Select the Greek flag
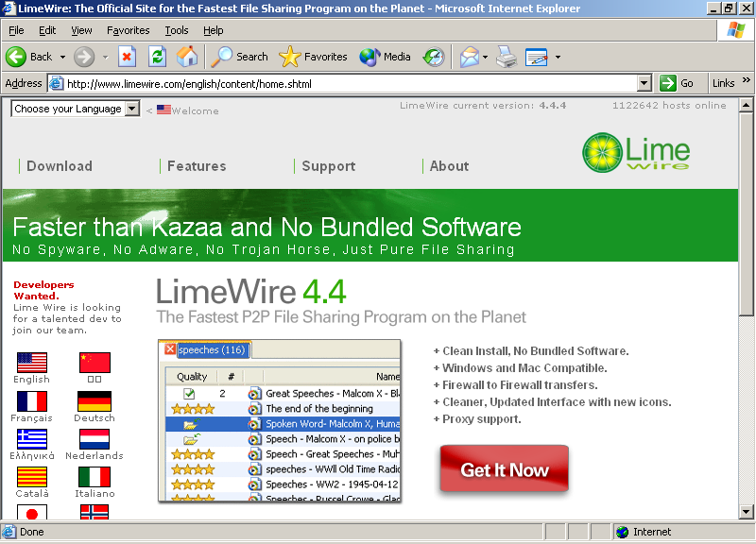This screenshot has height=544, width=756. [x=32, y=439]
